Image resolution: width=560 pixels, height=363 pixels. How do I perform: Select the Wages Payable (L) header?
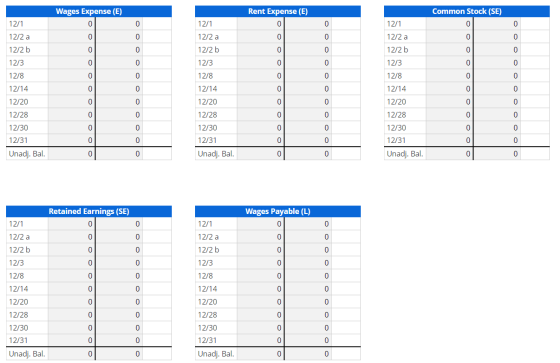click(278, 212)
